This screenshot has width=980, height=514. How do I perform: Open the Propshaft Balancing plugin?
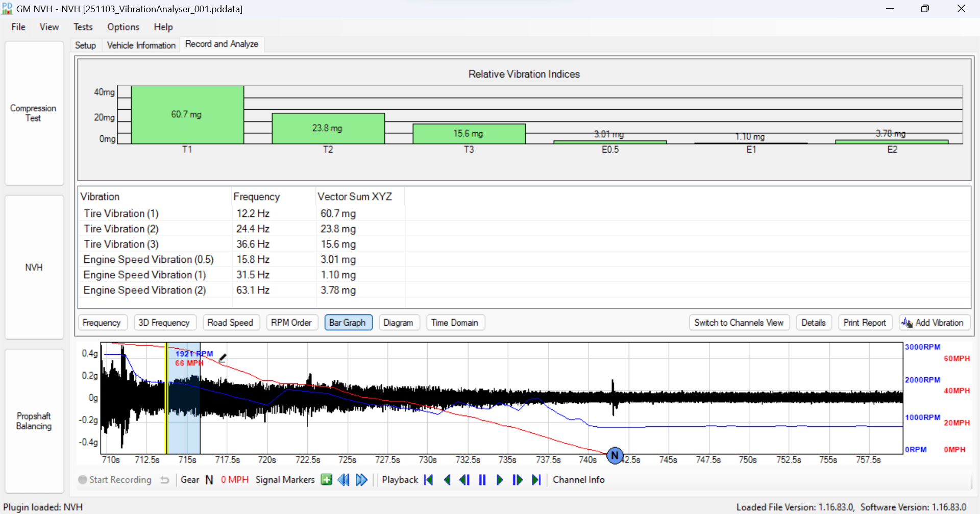click(x=34, y=421)
